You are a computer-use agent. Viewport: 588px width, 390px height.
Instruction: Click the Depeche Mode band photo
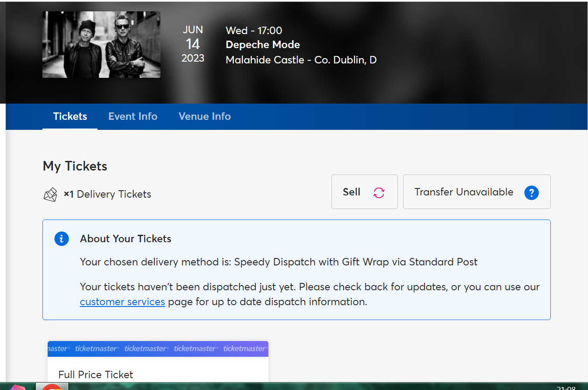(x=101, y=45)
